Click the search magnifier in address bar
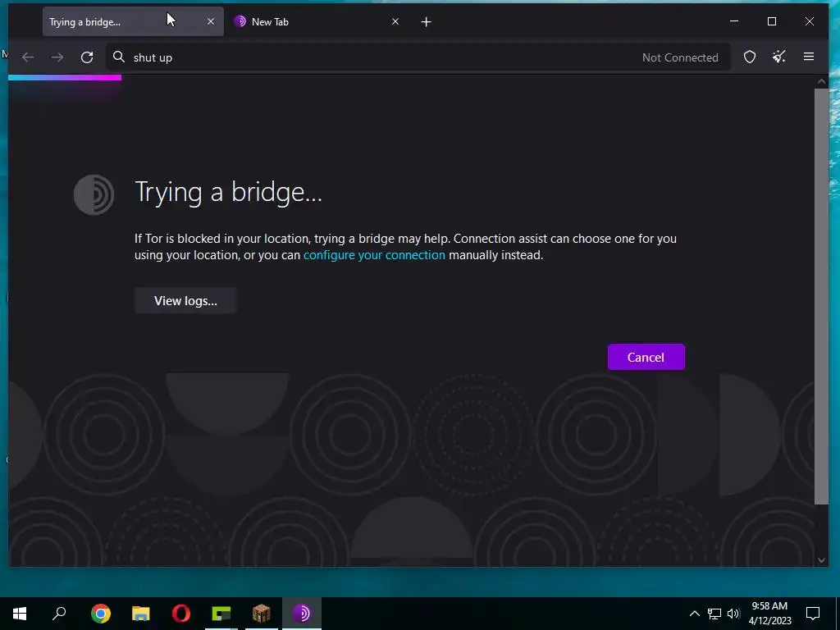 (119, 57)
